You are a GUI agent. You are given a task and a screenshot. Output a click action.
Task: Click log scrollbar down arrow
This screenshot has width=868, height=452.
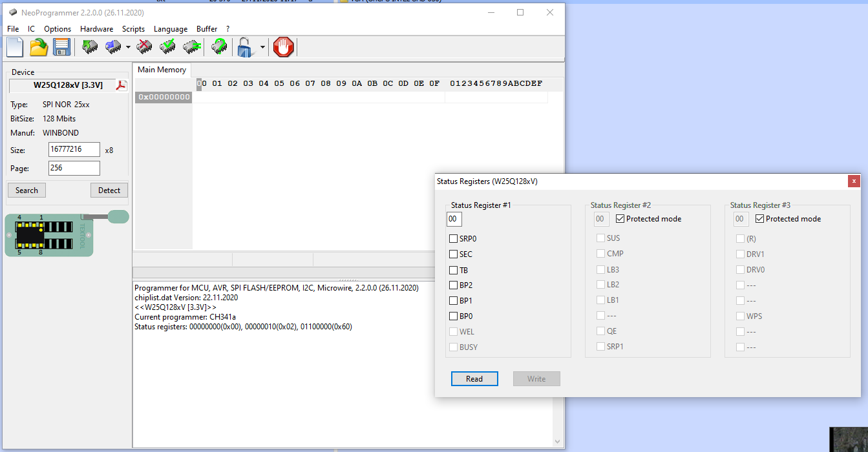coord(558,442)
